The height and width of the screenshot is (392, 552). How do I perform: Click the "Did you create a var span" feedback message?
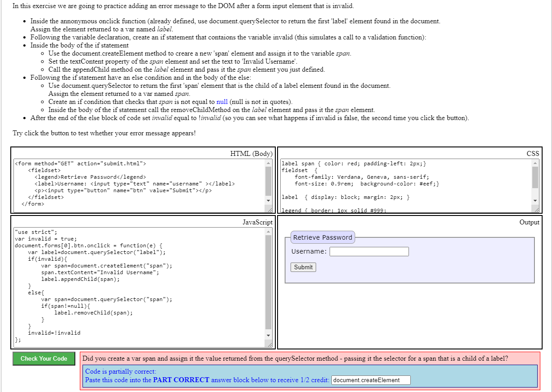tap(296, 358)
